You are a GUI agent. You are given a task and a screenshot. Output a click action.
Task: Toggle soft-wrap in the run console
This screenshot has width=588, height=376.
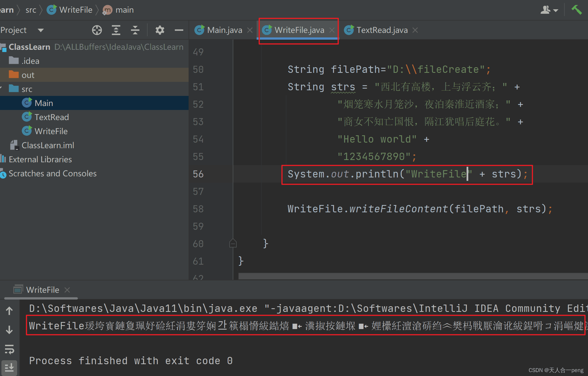tap(9, 350)
